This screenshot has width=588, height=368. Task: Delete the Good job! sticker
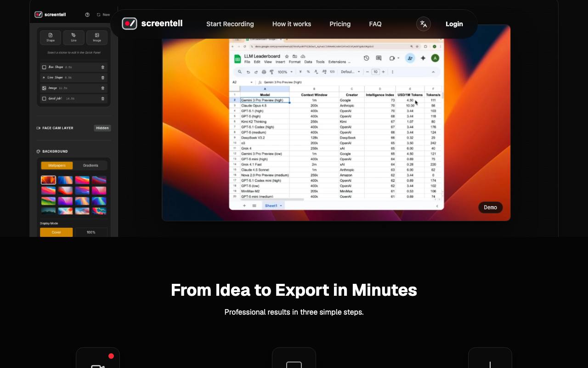103,98
